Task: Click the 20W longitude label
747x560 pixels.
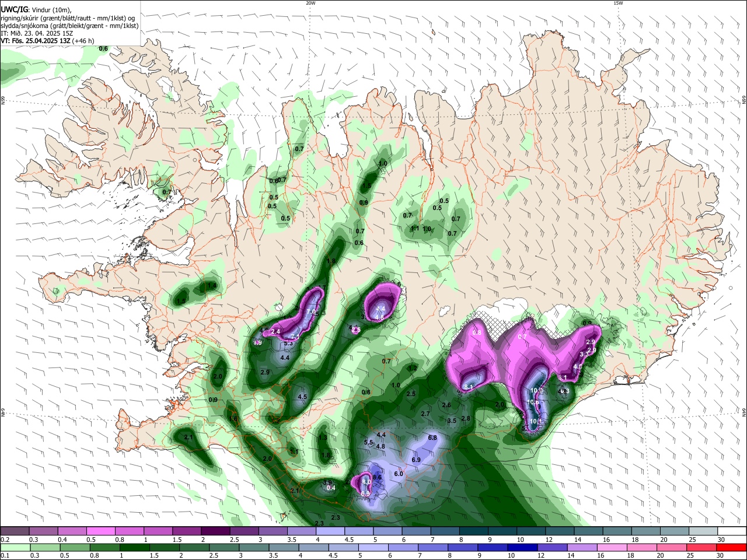Action: click(310, 3)
